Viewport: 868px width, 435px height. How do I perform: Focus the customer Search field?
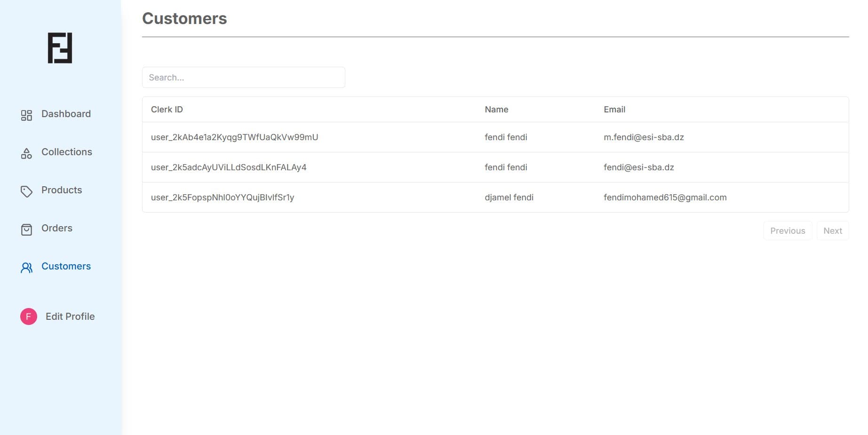(x=243, y=78)
